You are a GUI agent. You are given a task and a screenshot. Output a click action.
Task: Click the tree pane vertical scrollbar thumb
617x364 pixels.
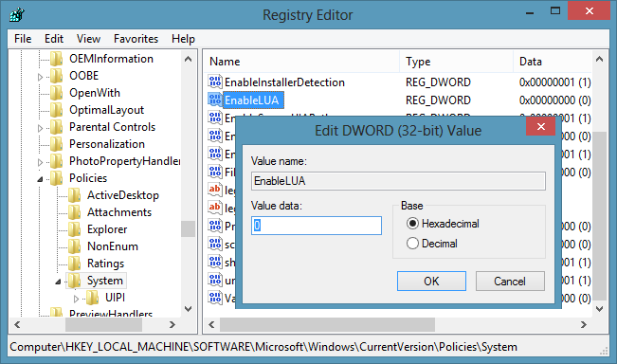pos(188,228)
